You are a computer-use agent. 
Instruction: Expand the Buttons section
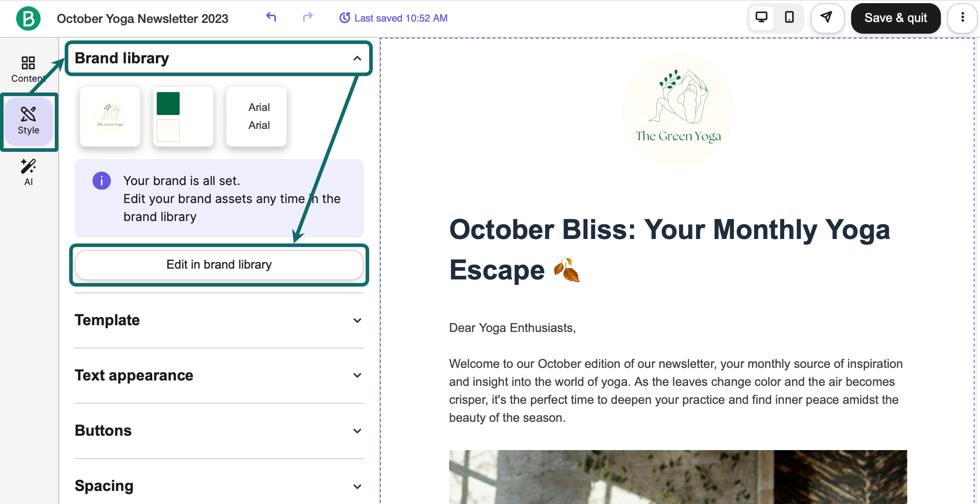coord(357,431)
